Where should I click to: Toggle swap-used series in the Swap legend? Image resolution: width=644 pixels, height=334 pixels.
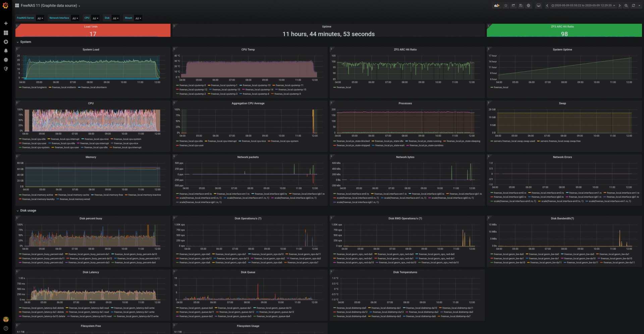[x=514, y=141]
